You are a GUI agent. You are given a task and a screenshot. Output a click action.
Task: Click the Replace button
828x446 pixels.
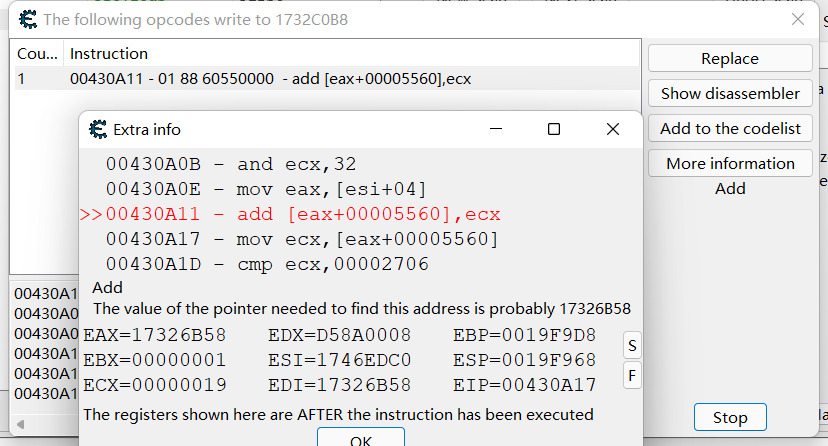[x=729, y=59]
